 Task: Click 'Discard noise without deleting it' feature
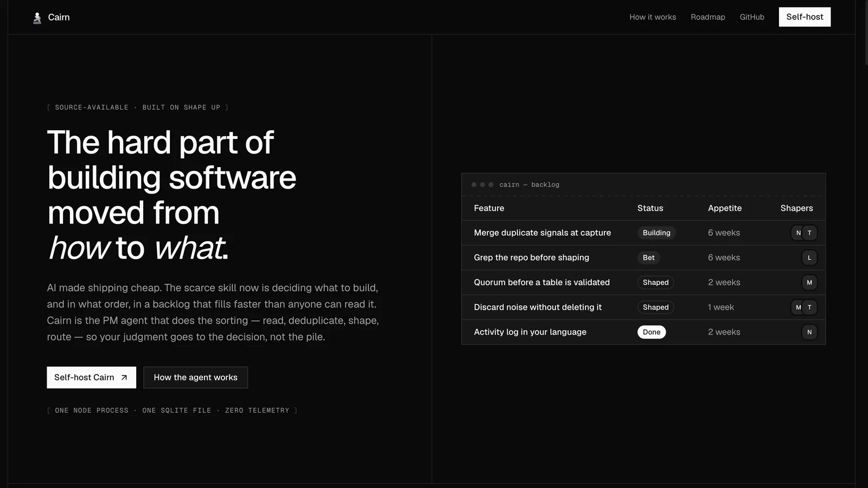coord(538,307)
